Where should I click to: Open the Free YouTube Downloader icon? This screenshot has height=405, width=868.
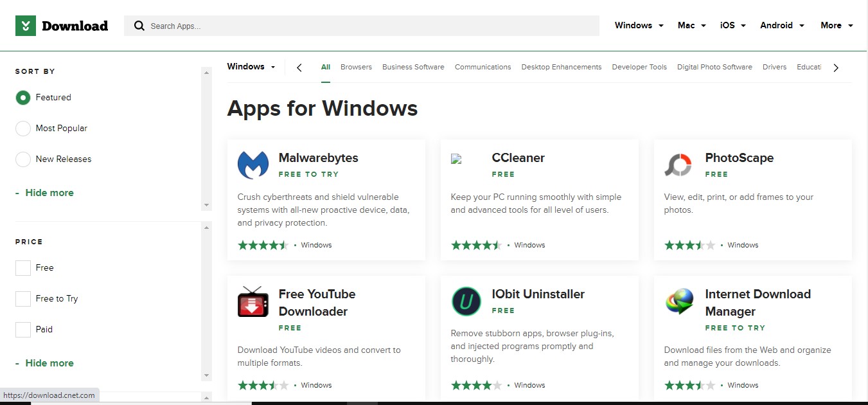pos(253,301)
